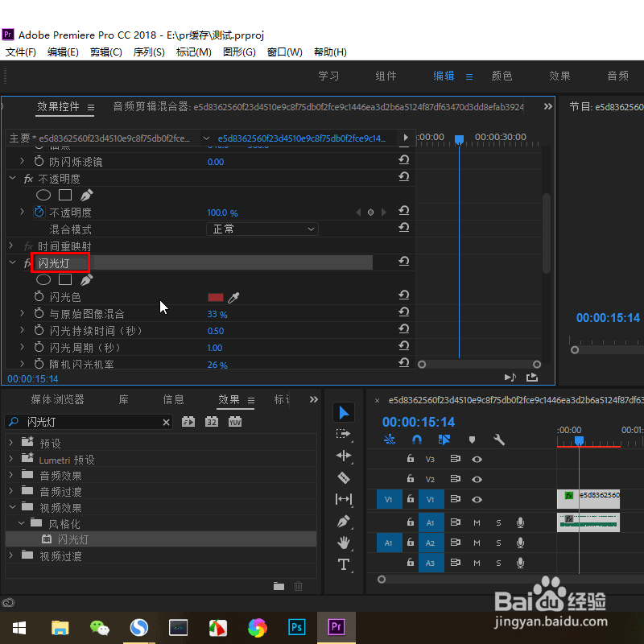Clear the 闪光灯 search field

pyautogui.click(x=166, y=422)
